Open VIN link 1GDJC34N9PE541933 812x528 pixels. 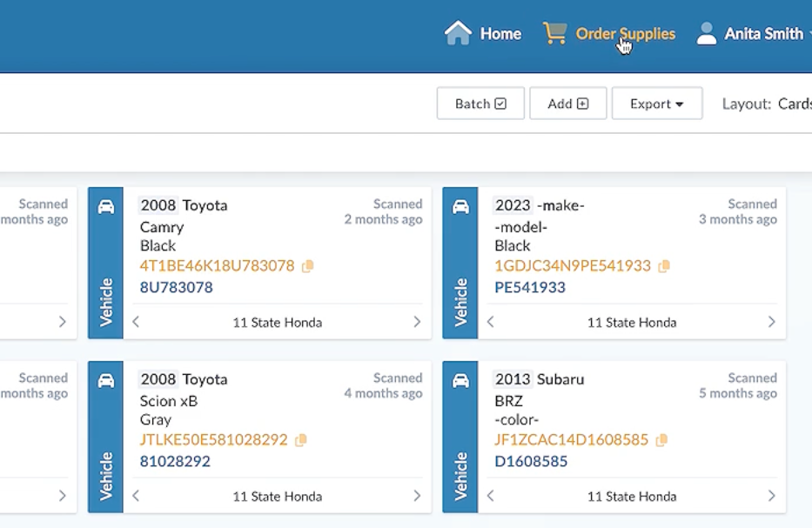click(573, 266)
